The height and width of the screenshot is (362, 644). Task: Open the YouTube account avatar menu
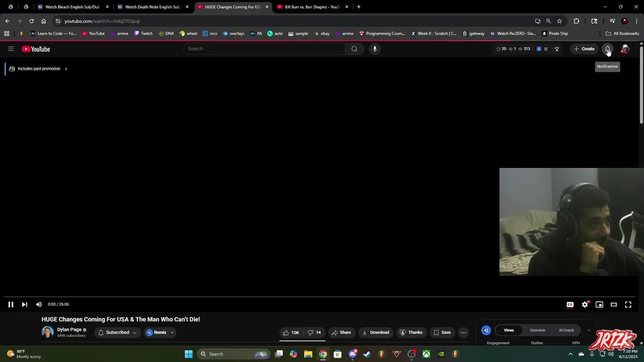pos(625,49)
